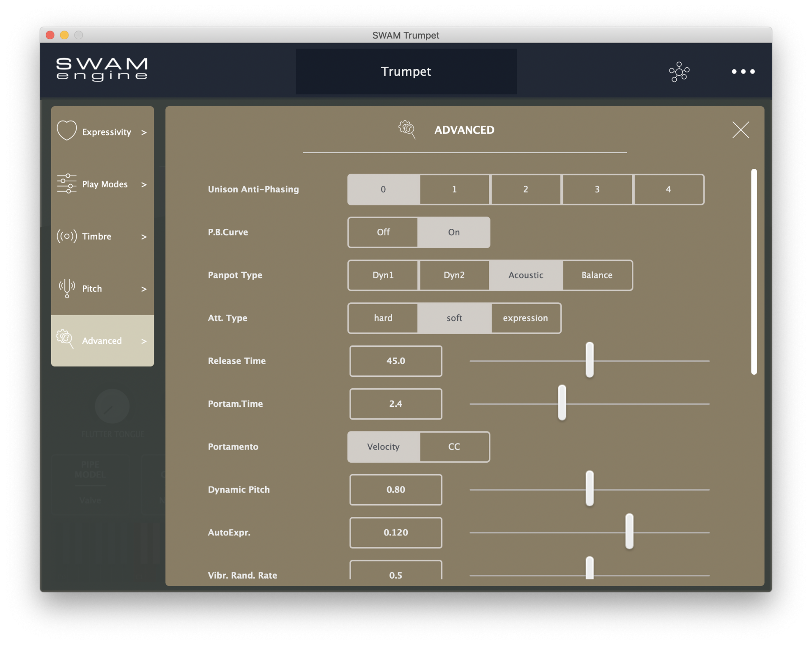Image resolution: width=812 pixels, height=645 pixels.
Task: Click the AutoExpr. value field 0.120
Action: (396, 532)
